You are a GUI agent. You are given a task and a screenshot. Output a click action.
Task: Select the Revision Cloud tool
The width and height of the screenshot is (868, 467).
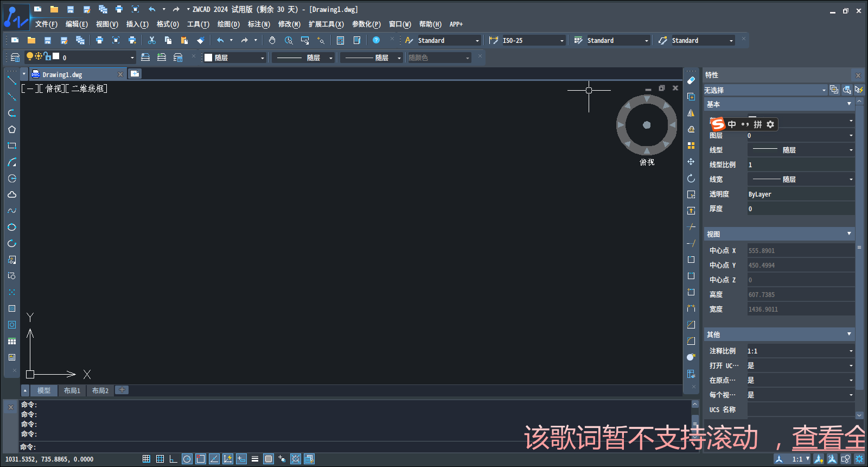coord(11,194)
